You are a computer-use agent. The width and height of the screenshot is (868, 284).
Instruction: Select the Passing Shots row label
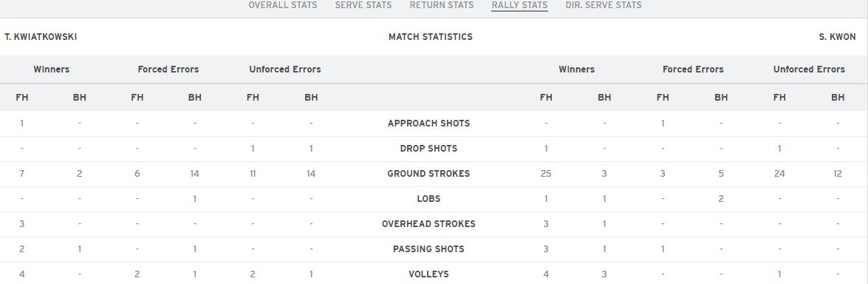pyautogui.click(x=429, y=249)
